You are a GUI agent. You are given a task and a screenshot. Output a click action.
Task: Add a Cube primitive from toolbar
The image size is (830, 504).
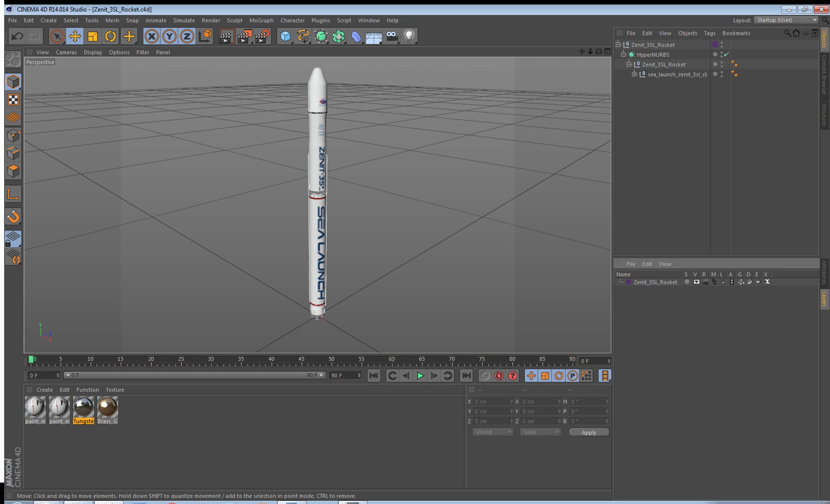point(285,36)
